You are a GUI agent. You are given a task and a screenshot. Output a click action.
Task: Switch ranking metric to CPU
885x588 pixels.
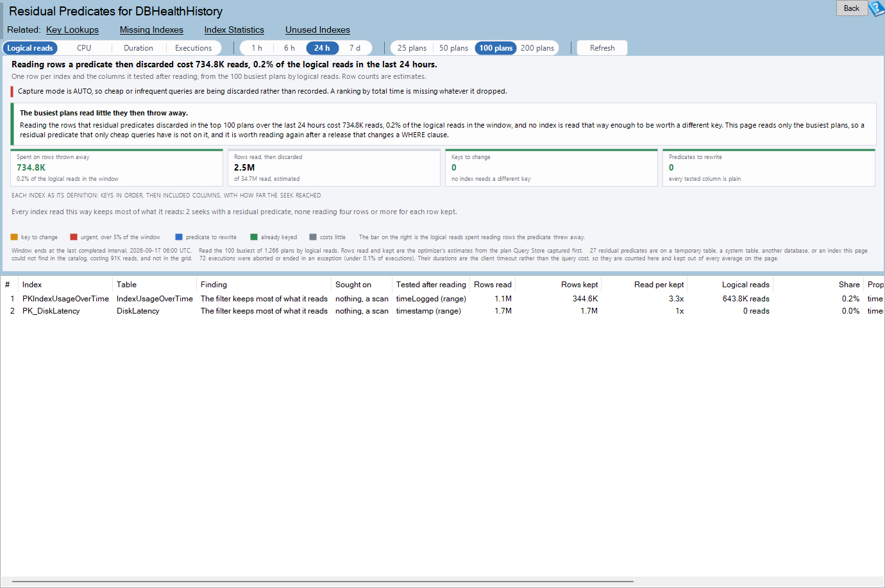click(x=84, y=48)
